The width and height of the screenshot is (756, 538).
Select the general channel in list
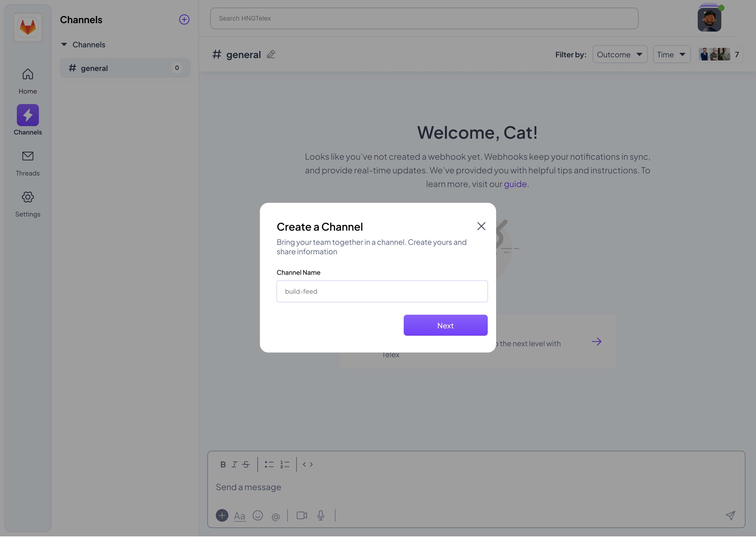click(x=125, y=68)
